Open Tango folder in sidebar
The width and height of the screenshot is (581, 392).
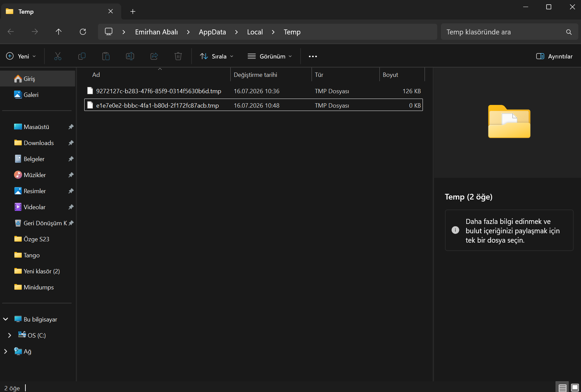(32, 255)
